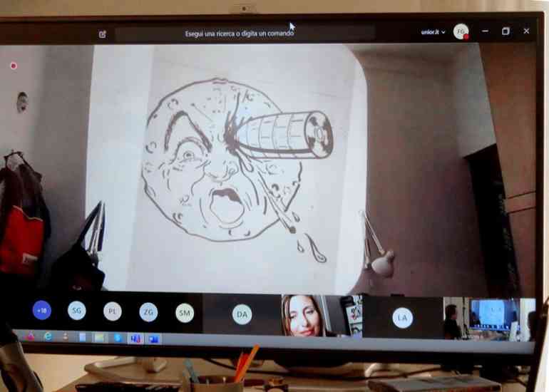Minimize the Teams window
Screen dimensions: 549x392
pos(485,31)
